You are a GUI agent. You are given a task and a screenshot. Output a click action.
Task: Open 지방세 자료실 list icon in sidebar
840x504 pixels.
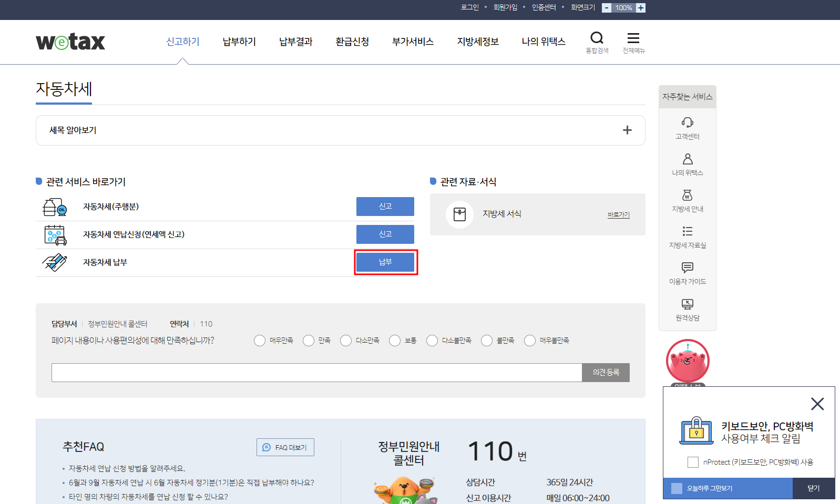coord(687,231)
